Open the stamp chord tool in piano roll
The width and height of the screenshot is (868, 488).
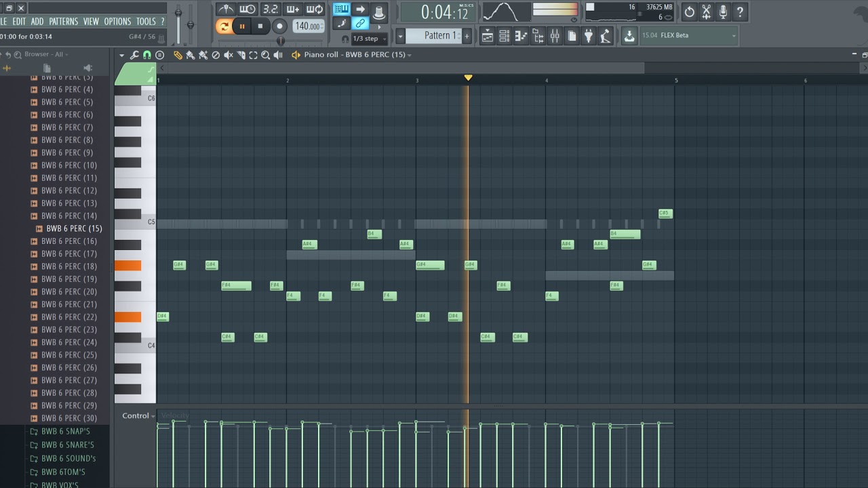159,55
